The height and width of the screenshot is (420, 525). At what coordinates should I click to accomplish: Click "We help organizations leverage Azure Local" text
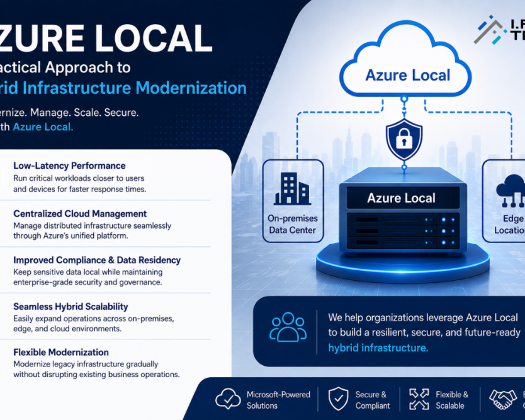pyautogui.click(x=423, y=317)
